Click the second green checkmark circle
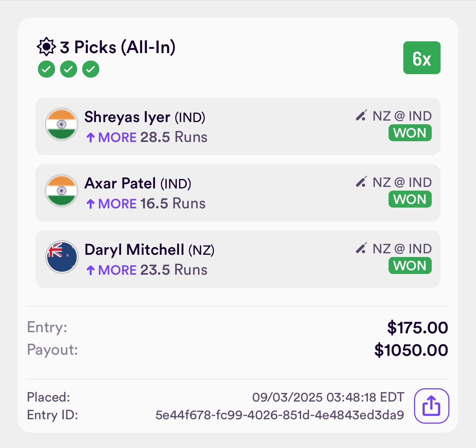Viewport: 476px width, 448px height. coord(69,69)
